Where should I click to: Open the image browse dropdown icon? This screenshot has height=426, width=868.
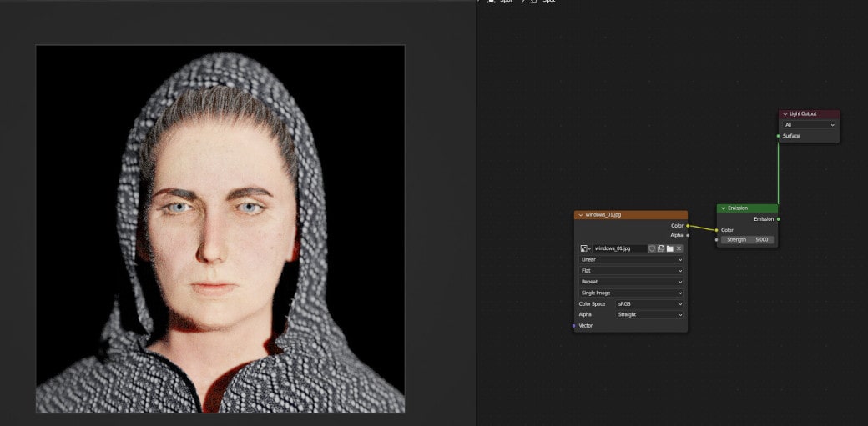tap(586, 249)
